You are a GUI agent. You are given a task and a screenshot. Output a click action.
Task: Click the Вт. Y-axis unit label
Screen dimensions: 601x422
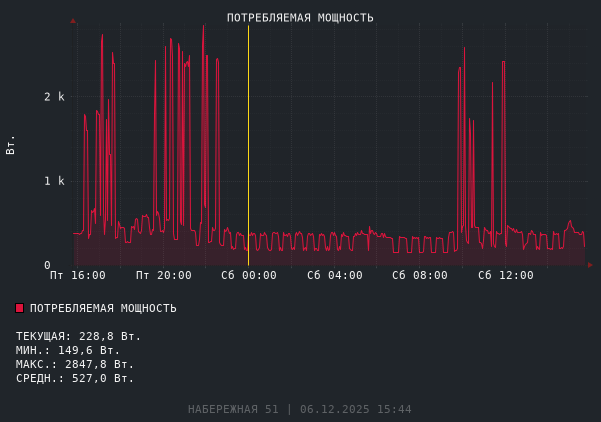coord(11,144)
